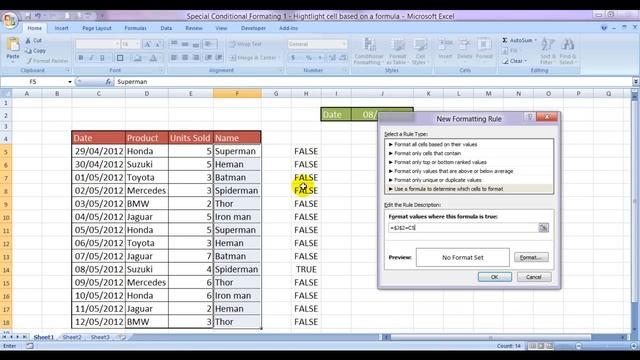Open the Formulas tab

[135, 28]
